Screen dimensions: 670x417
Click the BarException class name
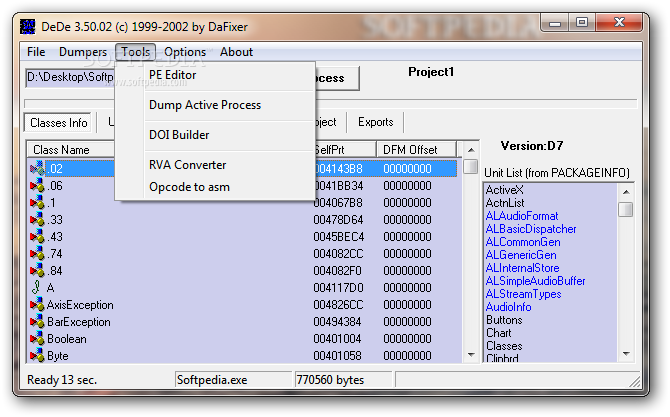(79, 322)
